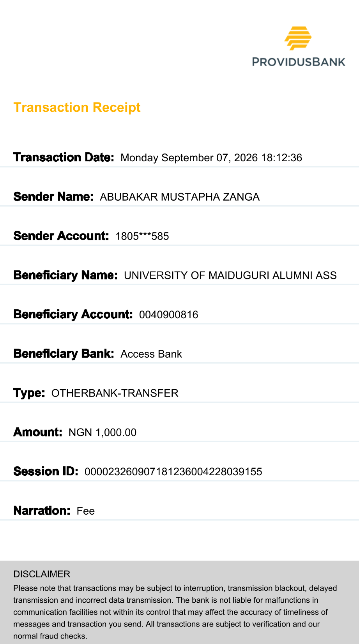The height and width of the screenshot is (644, 359).
Task: Click beneficiary account number 0040900816
Action: coord(169,315)
